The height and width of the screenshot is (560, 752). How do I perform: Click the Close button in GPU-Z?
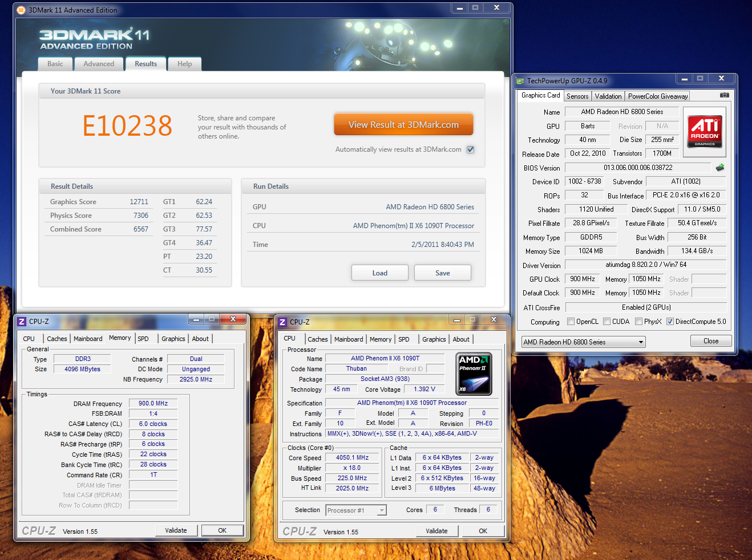click(x=711, y=341)
